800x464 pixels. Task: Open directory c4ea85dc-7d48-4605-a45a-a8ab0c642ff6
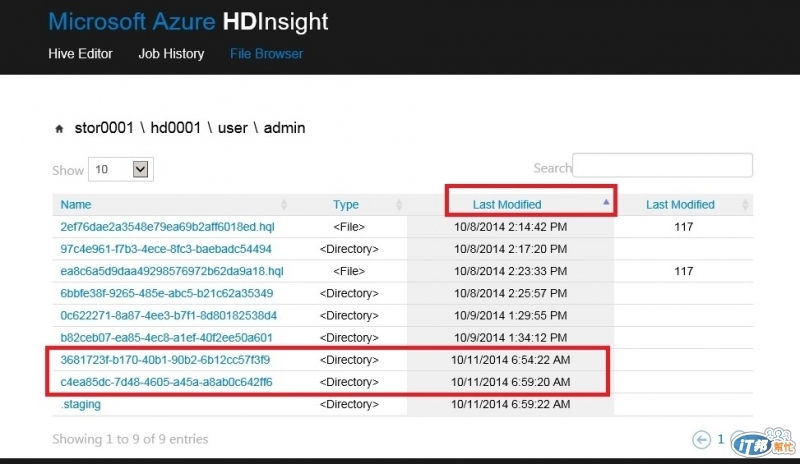coord(166,382)
